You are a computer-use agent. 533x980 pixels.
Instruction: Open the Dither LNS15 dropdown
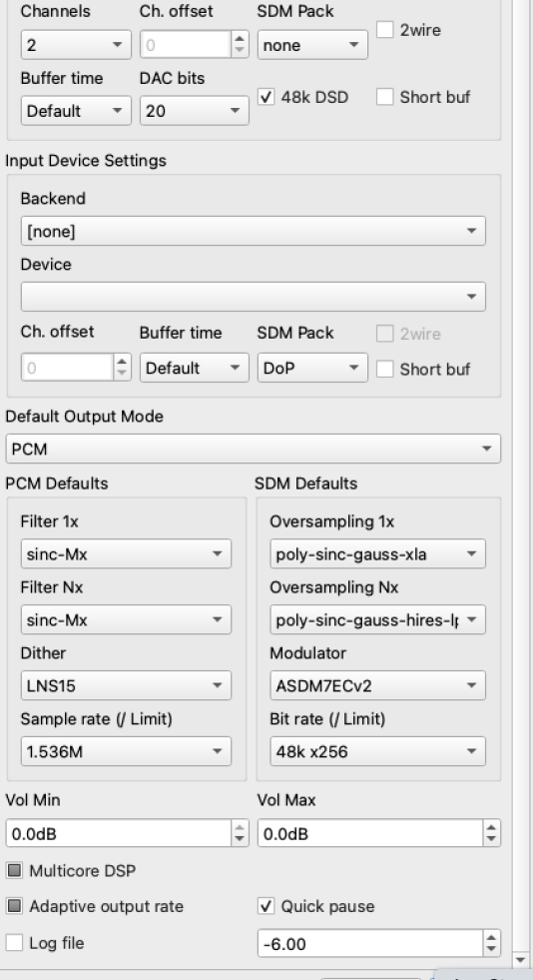pos(126,685)
